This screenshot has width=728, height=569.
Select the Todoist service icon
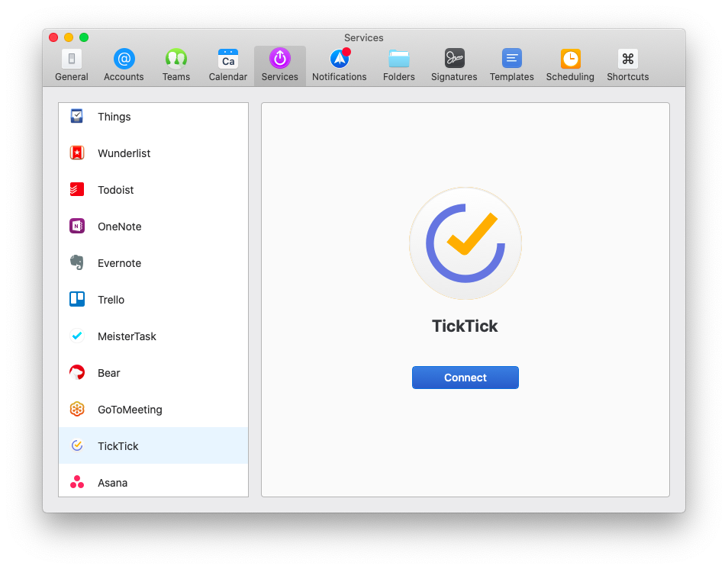[x=76, y=189]
